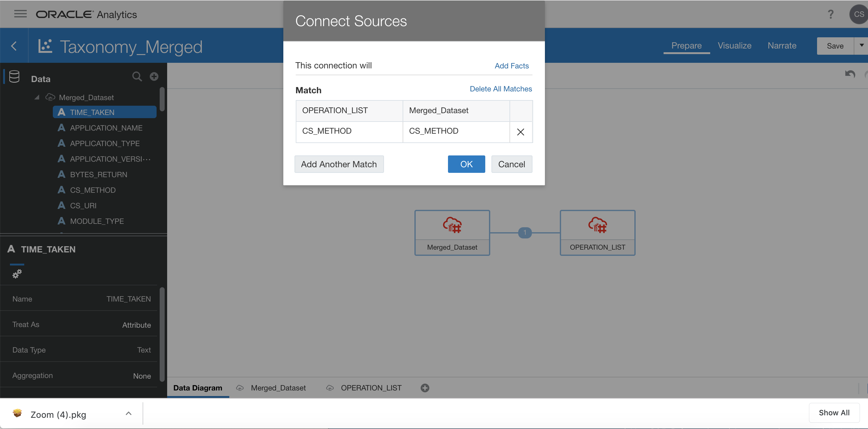Open the Save dropdown arrow
Image resolution: width=868 pixels, height=429 pixels.
pyautogui.click(x=861, y=45)
